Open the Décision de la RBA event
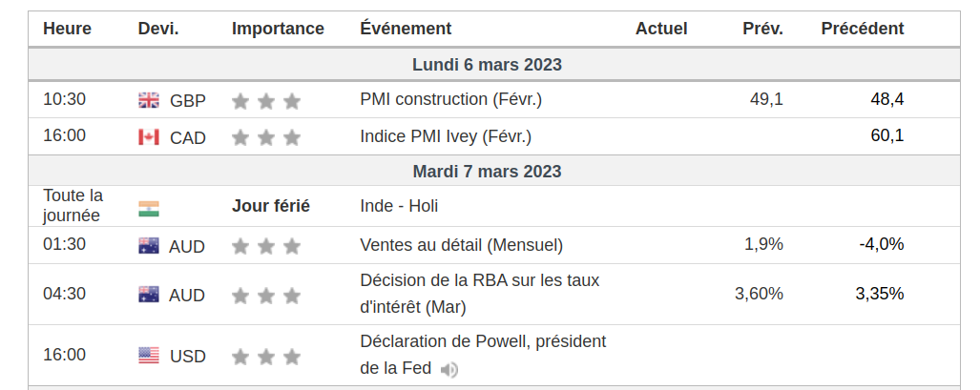Screen dimensions: 980x390 pos(479,294)
